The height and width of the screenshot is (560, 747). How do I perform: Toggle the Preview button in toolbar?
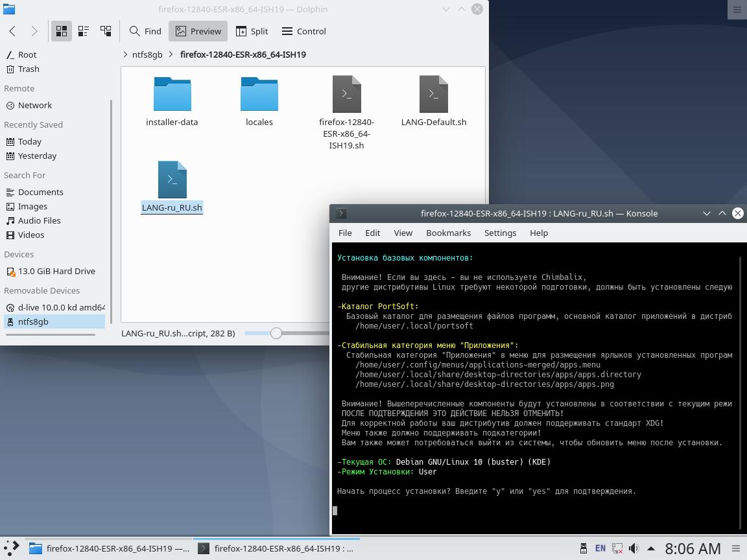point(198,31)
